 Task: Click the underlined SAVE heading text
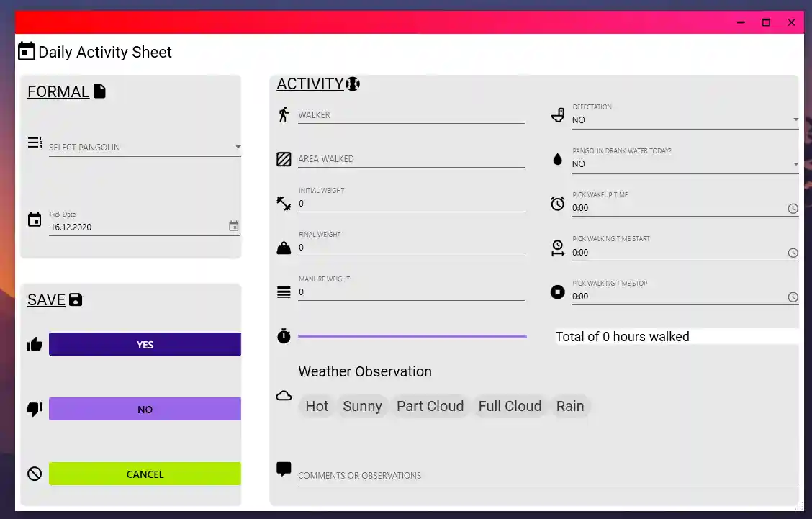point(46,300)
